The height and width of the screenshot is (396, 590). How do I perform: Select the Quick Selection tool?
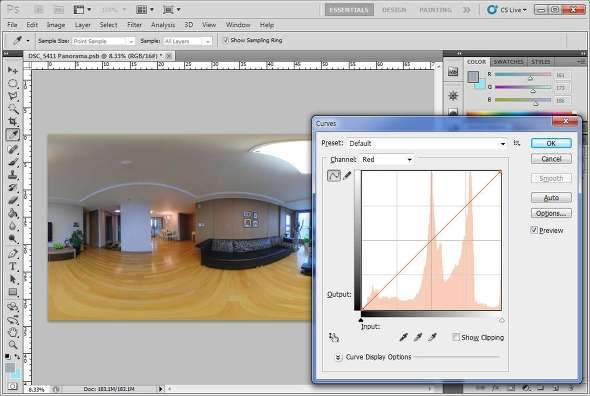pyautogui.click(x=12, y=109)
